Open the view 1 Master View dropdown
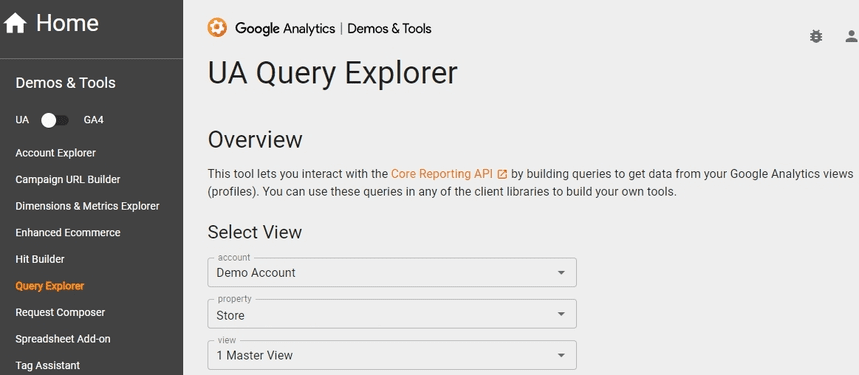 click(x=392, y=355)
